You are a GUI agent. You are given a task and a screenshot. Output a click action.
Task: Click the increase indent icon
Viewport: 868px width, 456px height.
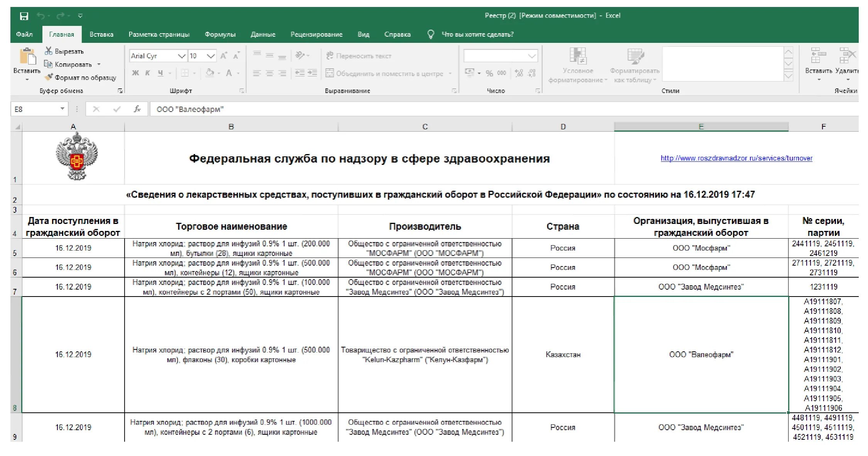pos(312,73)
